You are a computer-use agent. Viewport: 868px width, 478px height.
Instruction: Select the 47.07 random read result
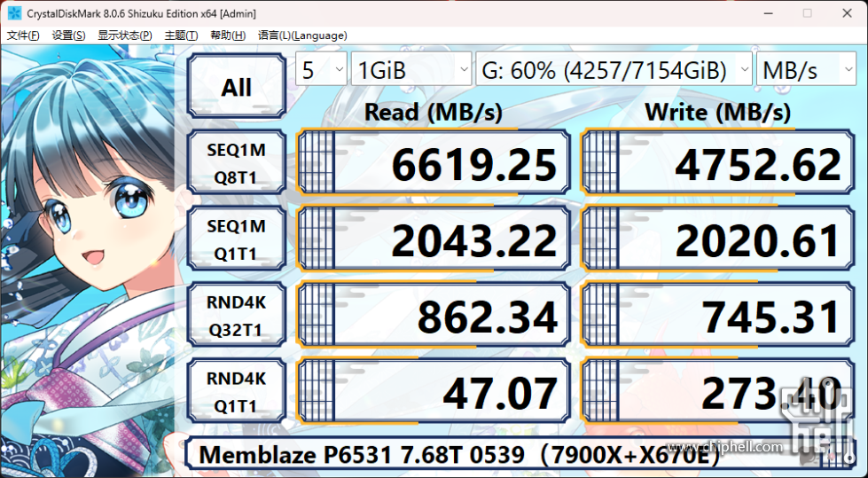click(x=434, y=392)
